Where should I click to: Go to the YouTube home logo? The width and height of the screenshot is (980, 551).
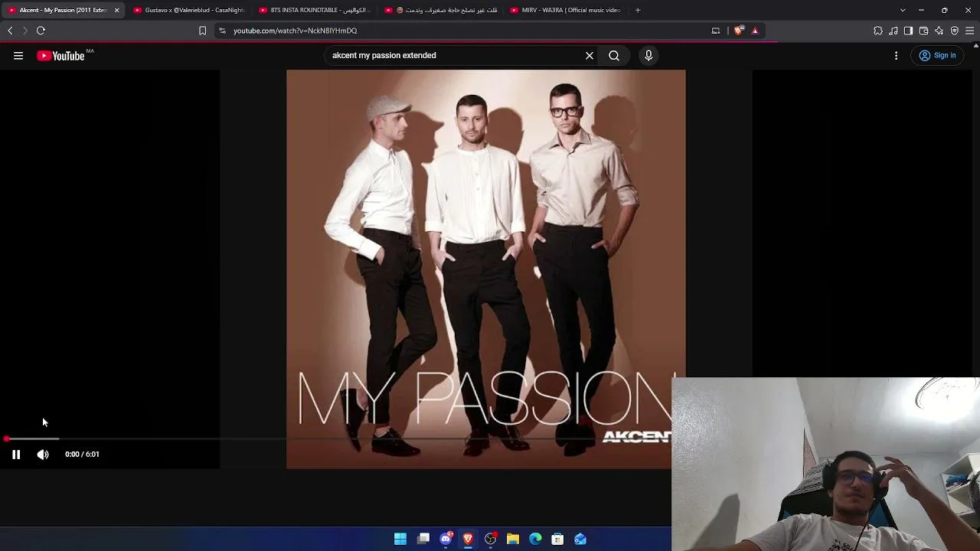[60, 55]
